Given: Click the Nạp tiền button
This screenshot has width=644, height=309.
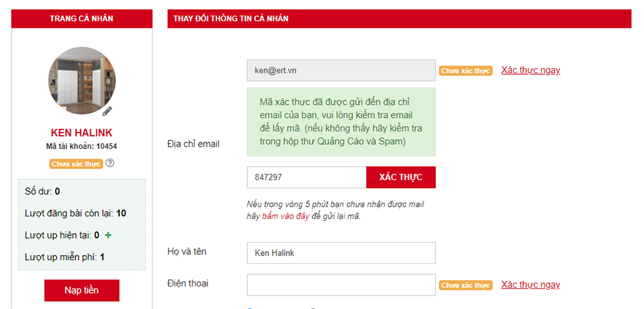Looking at the screenshot, I should 82,290.
